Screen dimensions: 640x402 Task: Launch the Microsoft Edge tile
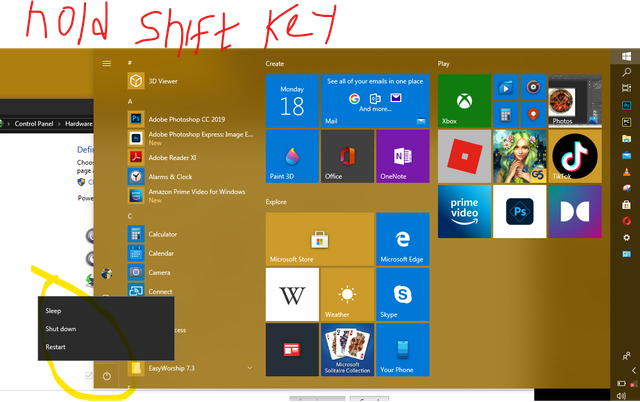[x=403, y=239]
